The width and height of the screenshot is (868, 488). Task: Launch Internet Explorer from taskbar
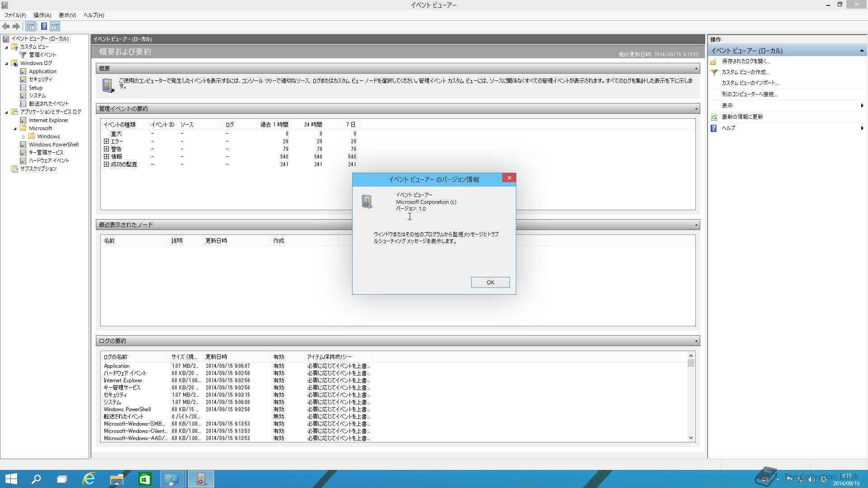(x=89, y=479)
